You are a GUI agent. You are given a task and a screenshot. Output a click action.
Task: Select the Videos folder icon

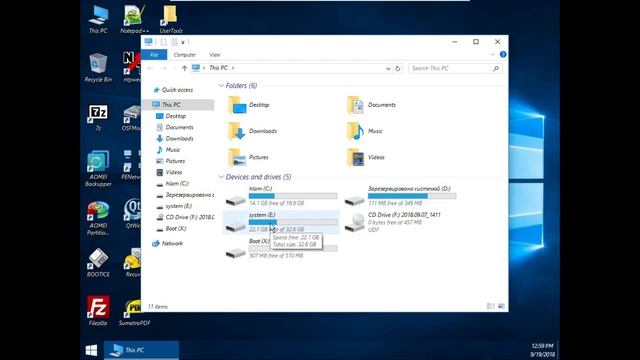point(355,157)
